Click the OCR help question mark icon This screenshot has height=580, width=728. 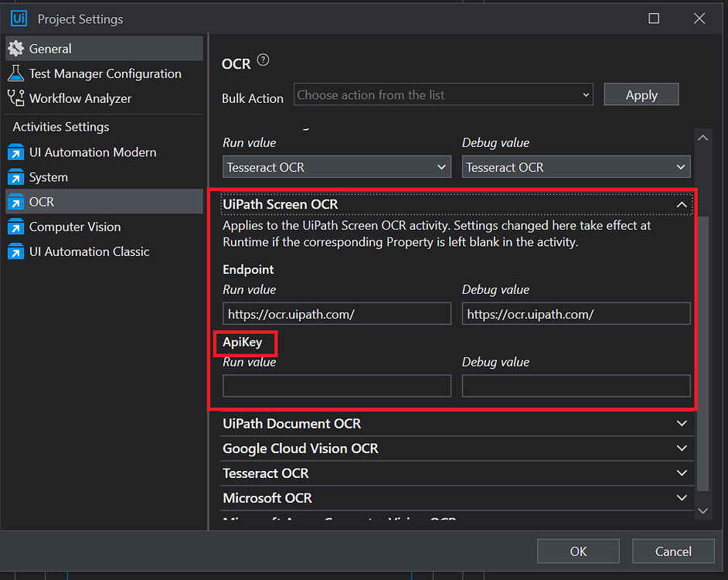263,60
